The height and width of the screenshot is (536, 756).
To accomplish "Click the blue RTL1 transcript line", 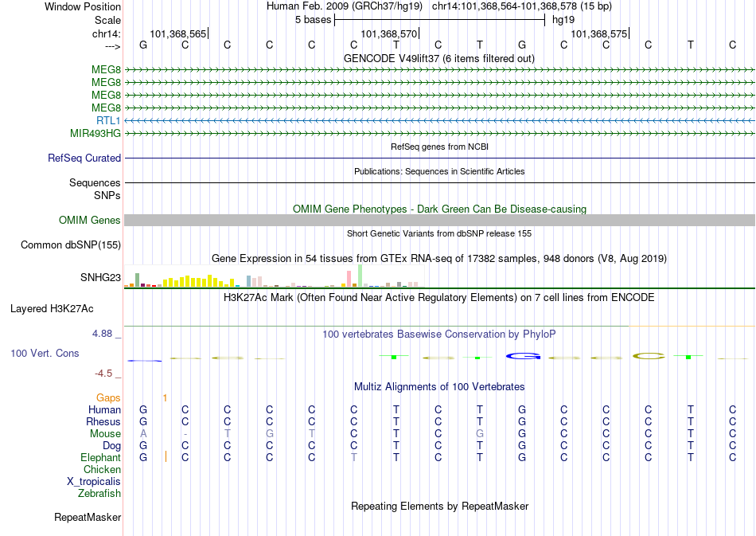I will (x=439, y=120).
